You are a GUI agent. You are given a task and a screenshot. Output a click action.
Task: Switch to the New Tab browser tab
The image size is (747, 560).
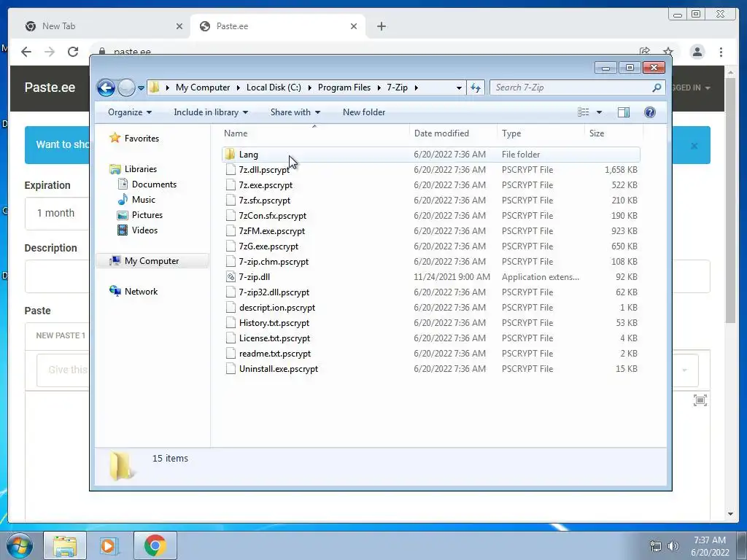click(103, 26)
